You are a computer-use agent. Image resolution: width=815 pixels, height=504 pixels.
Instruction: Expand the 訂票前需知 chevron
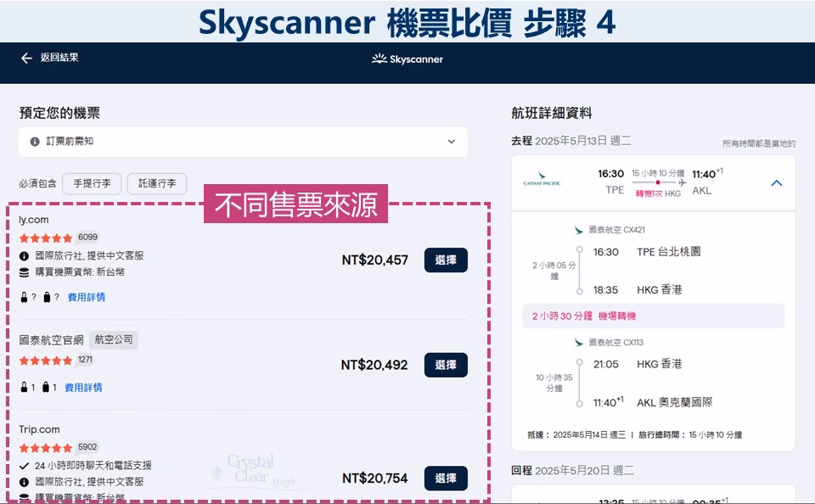click(451, 142)
